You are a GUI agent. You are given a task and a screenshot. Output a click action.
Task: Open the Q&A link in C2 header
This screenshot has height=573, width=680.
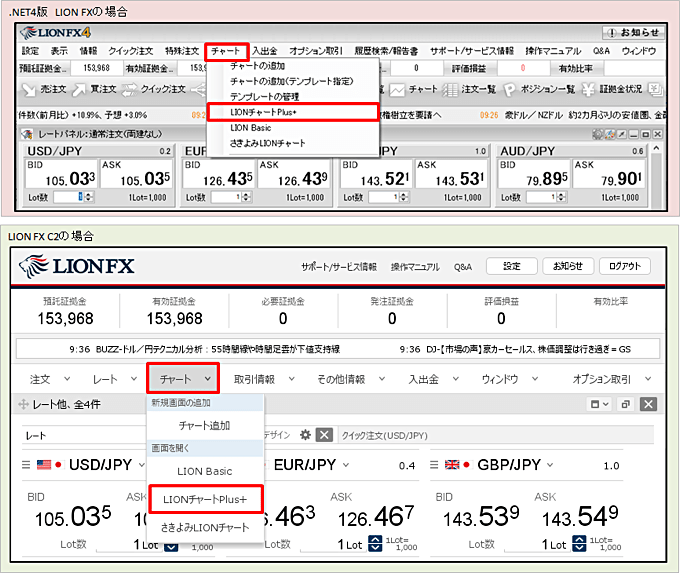tap(463, 267)
